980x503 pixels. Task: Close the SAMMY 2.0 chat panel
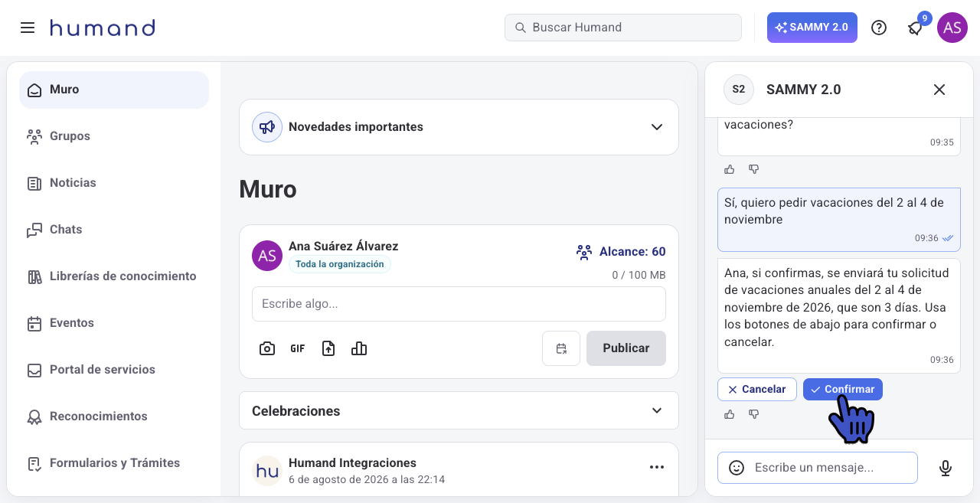pyautogui.click(x=939, y=90)
